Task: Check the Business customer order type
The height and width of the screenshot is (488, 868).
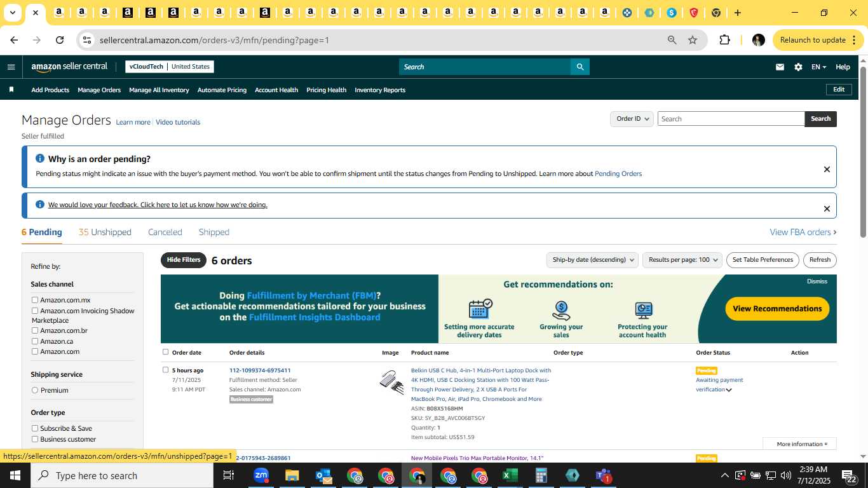Action: tap(35, 439)
